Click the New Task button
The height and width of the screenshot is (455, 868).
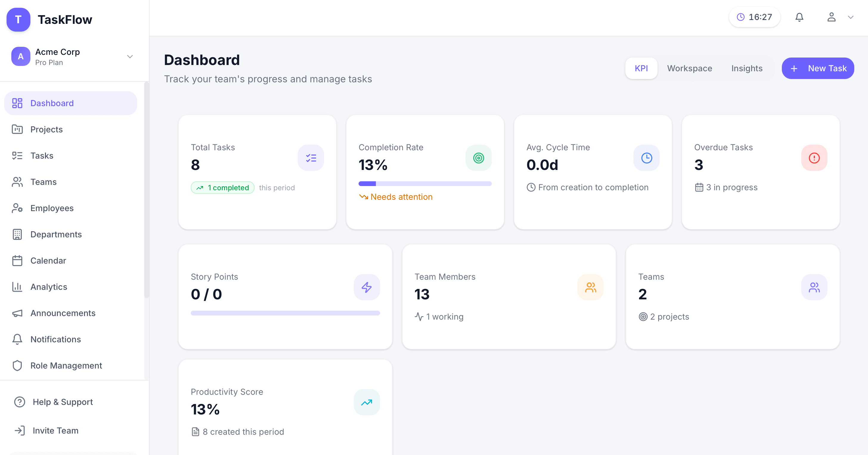(x=818, y=68)
